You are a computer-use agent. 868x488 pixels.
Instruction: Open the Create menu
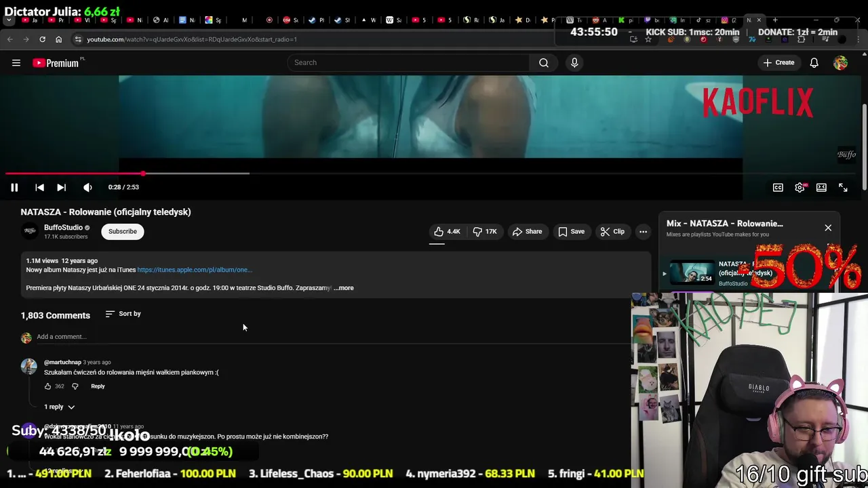point(778,62)
